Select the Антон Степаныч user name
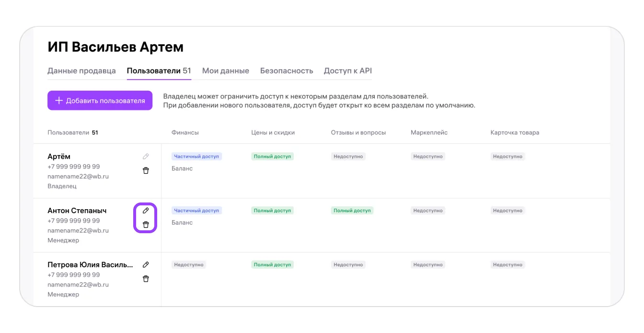The height and width of the screenshot is (333, 644). pos(77,211)
